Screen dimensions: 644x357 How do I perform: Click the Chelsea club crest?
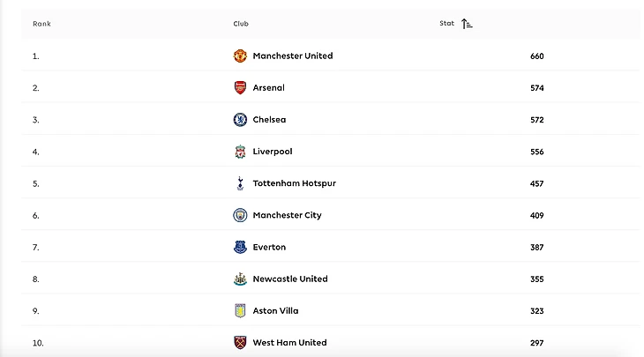(x=240, y=120)
